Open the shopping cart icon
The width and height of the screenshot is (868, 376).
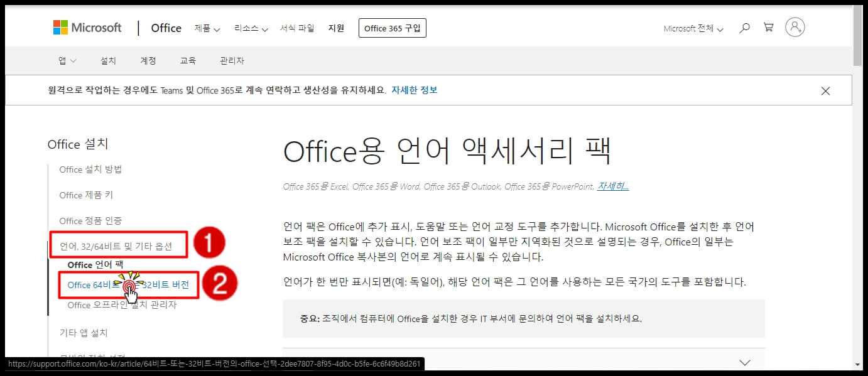coord(768,28)
